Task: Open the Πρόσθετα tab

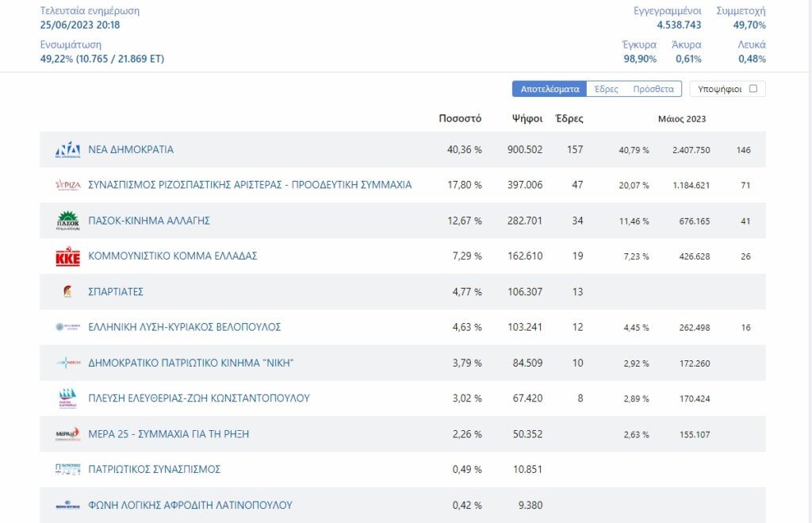Action: [x=653, y=89]
